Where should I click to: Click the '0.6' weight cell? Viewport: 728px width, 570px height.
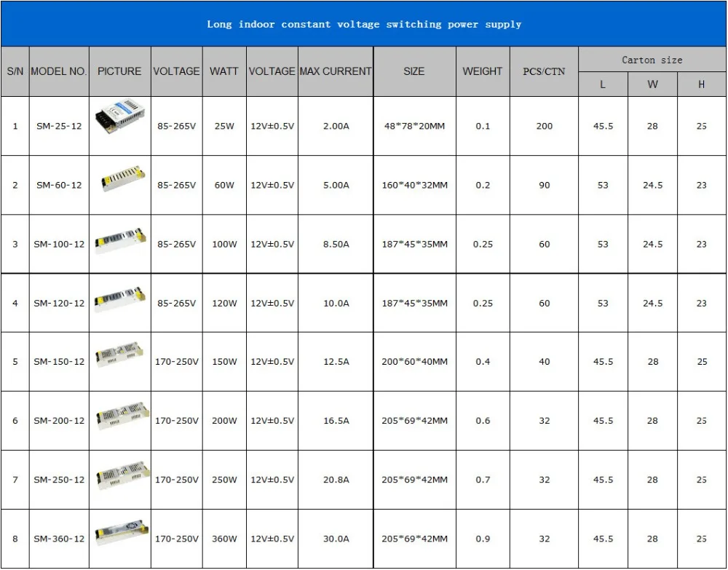483,421
